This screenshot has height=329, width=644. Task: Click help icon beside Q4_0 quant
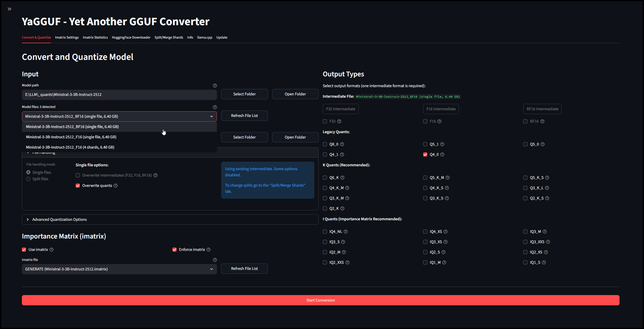coord(442,154)
